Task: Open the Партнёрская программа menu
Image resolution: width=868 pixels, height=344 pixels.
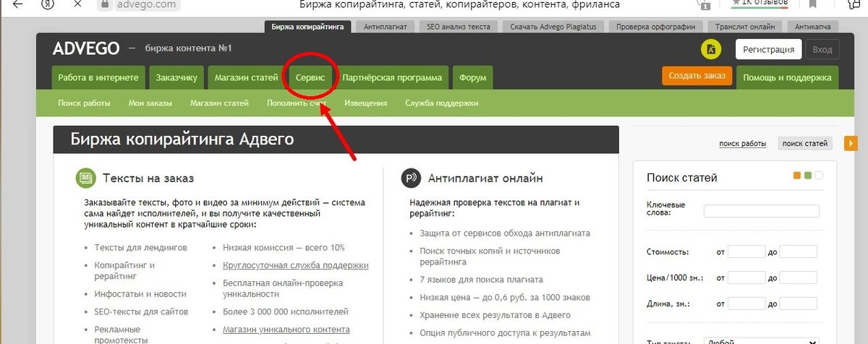Action: [392, 77]
